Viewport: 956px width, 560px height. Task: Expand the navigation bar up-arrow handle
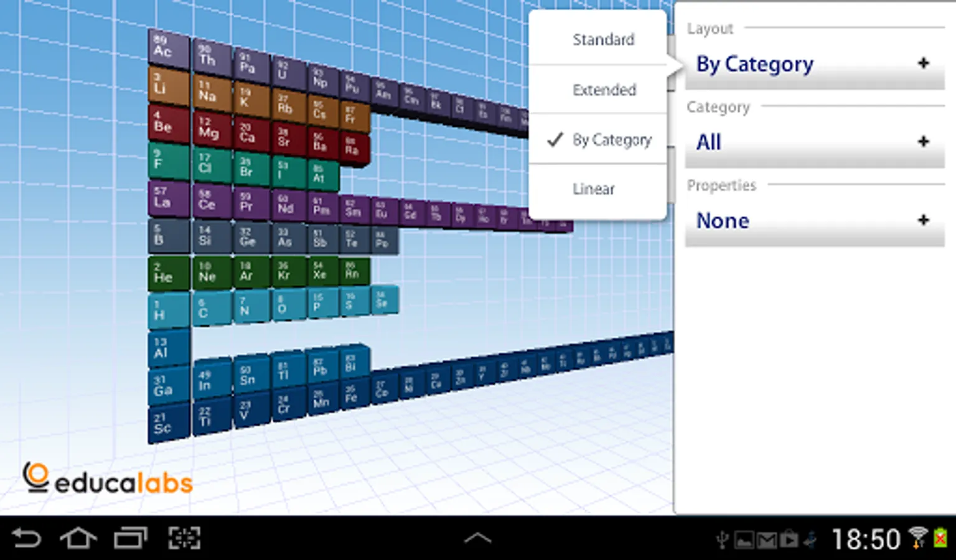[477, 538]
